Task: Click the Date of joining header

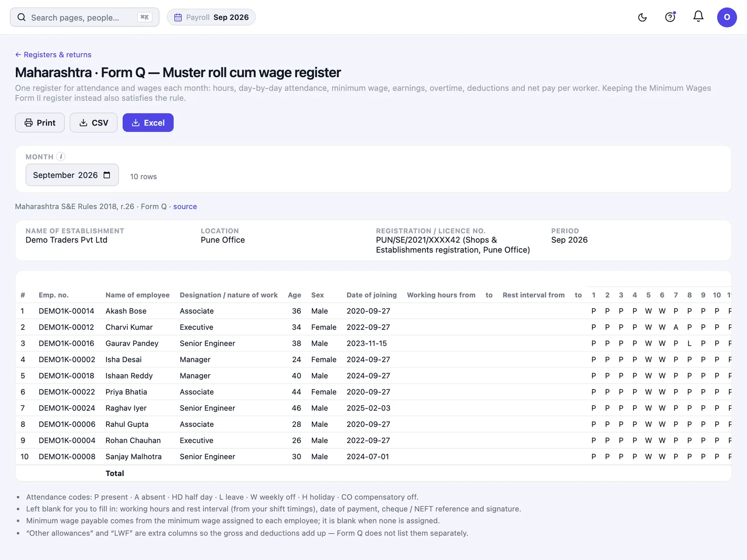Action: pos(372,295)
